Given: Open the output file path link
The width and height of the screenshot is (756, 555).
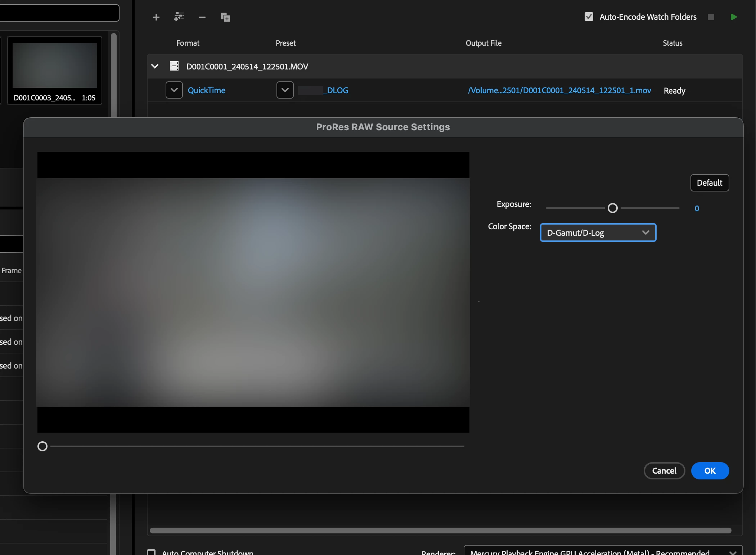Looking at the screenshot, I should (559, 90).
